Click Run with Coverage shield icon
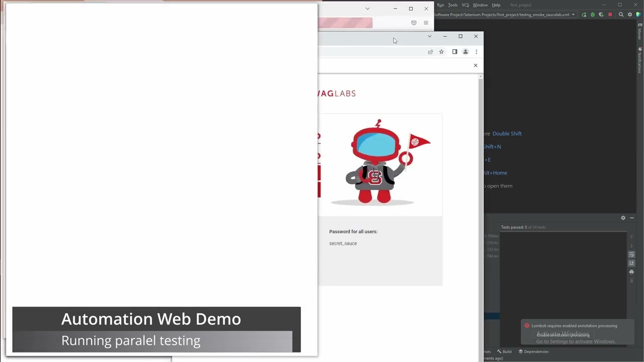 tap(601, 15)
